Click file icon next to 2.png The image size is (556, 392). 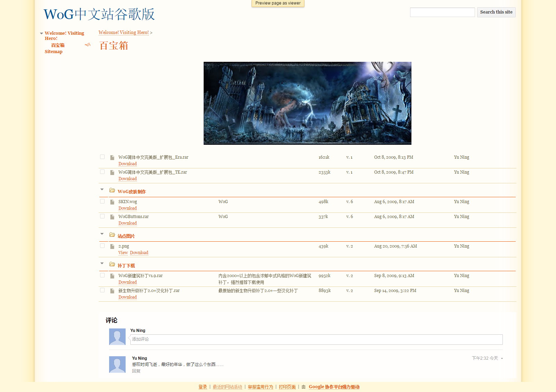pyautogui.click(x=112, y=247)
